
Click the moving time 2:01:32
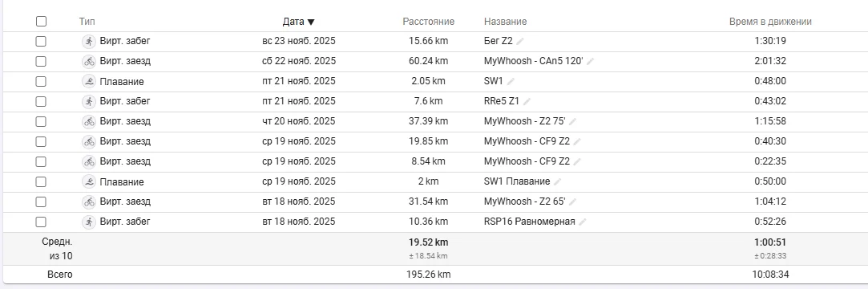tap(770, 61)
